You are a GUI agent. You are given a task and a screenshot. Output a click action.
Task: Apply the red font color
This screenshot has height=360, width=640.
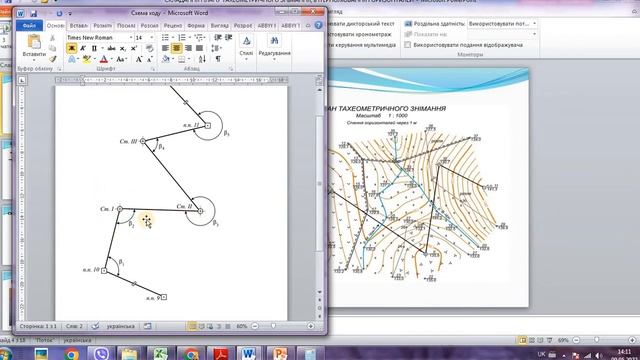click(x=104, y=60)
